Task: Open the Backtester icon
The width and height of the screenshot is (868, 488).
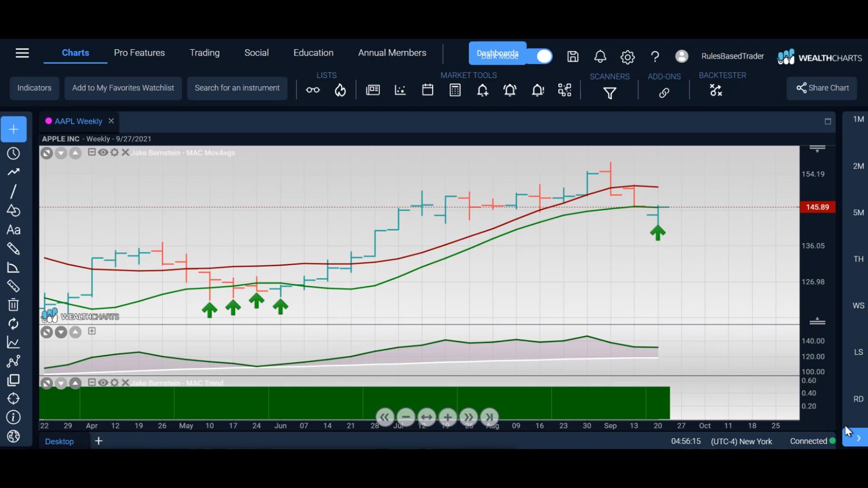Action: pos(716,90)
